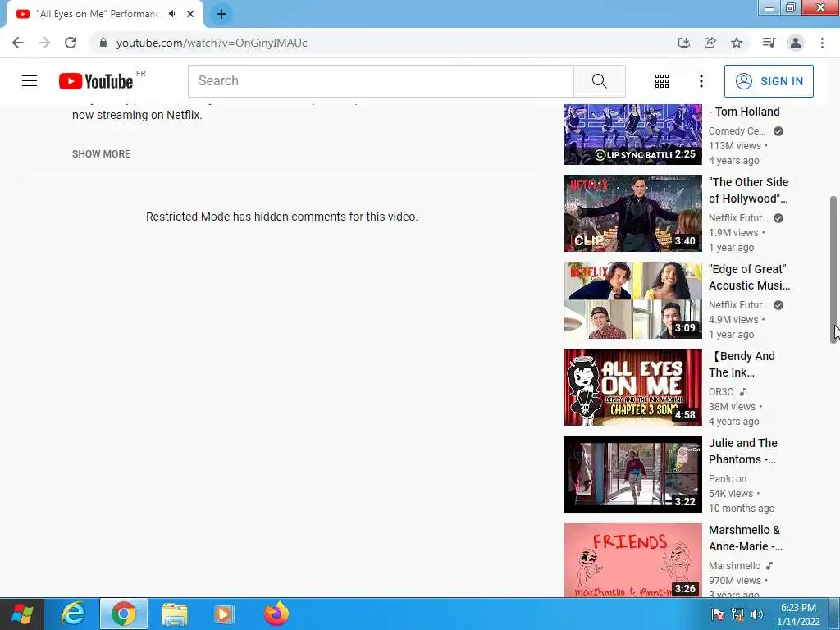Go back with browser back arrow
Image resolution: width=840 pixels, height=630 pixels.
[18, 43]
